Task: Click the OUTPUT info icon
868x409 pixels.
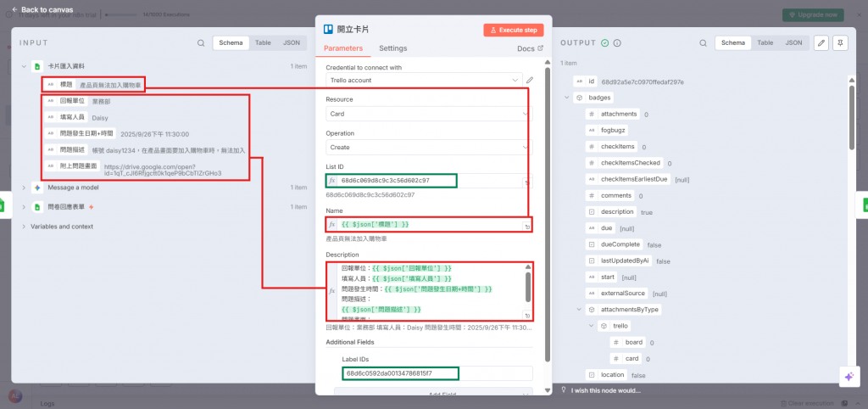Action: (x=617, y=42)
